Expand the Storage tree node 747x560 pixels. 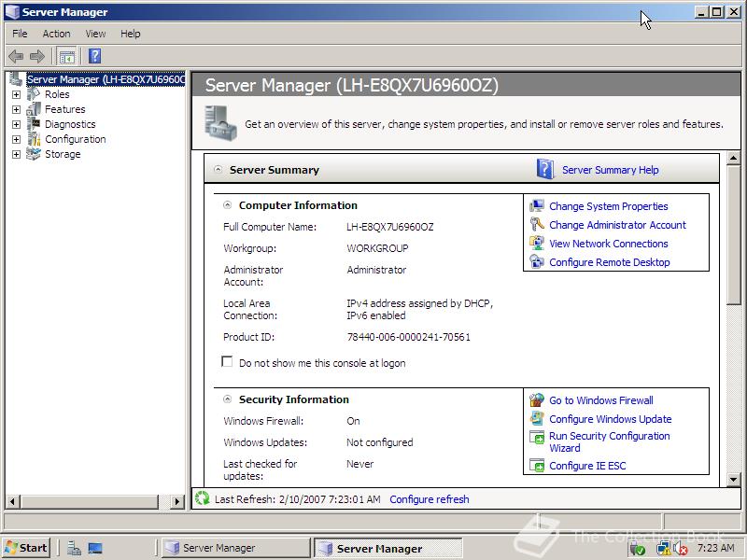click(x=16, y=154)
